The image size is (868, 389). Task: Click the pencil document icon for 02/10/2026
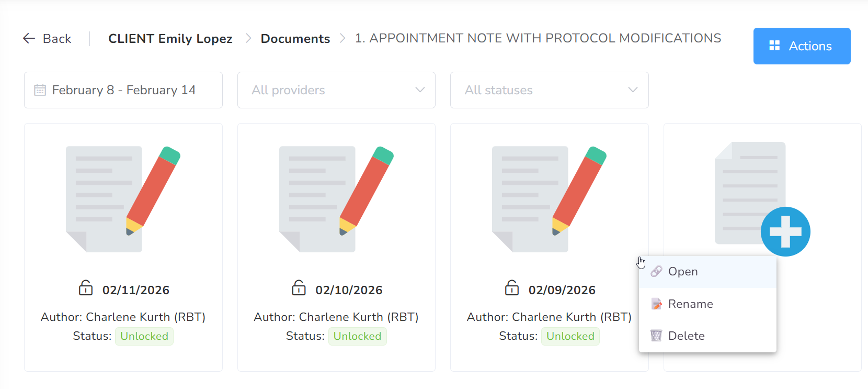(x=336, y=199)
